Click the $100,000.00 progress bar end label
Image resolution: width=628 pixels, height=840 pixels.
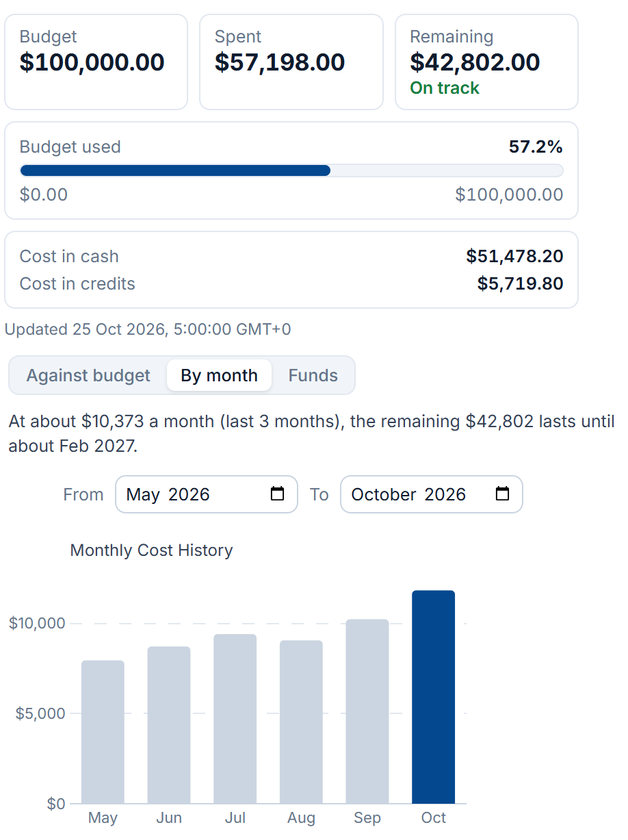tap(510, 194)
